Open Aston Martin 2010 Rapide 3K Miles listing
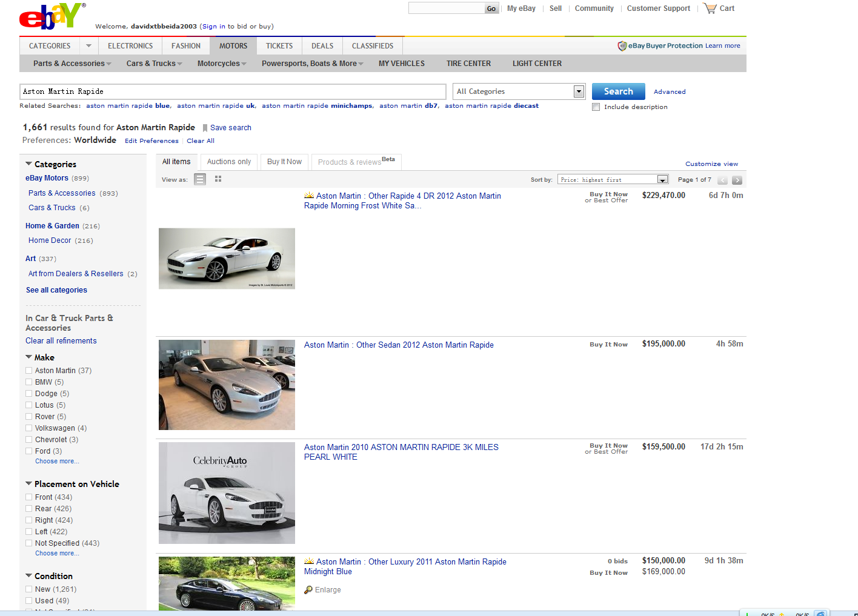858x616 pixels. click(401, 452)
